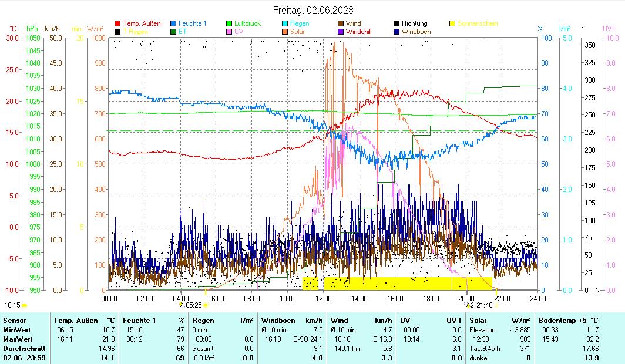
Task: Click the gust maximum O-SO 24.1
Action: [x=308, y=339]
